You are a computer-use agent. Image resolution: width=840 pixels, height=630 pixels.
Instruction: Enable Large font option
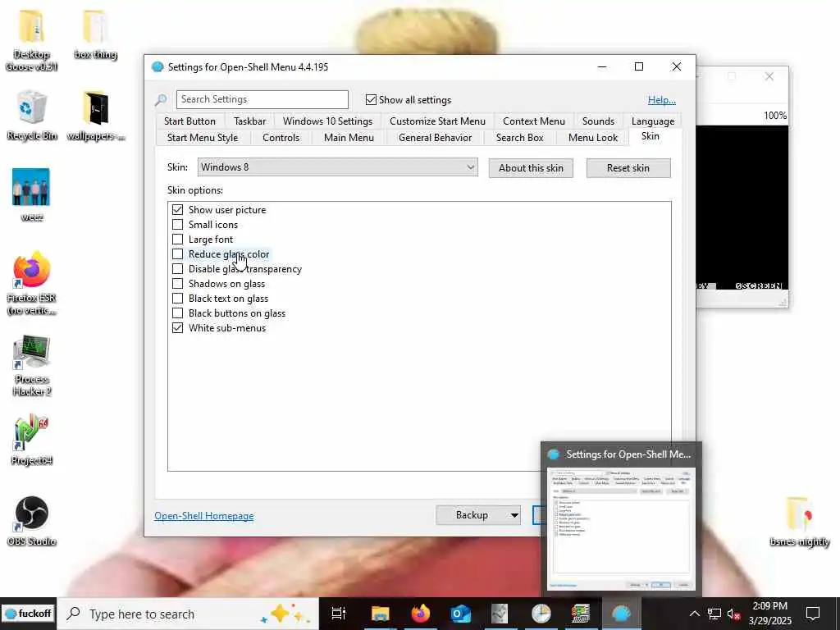(177, 239)
